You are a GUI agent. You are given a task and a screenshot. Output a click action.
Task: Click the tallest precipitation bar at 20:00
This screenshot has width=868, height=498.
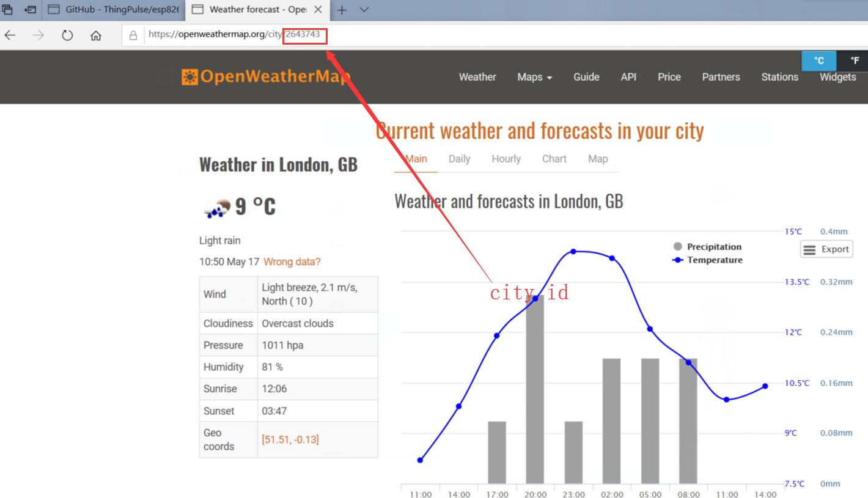coord(535,389)
